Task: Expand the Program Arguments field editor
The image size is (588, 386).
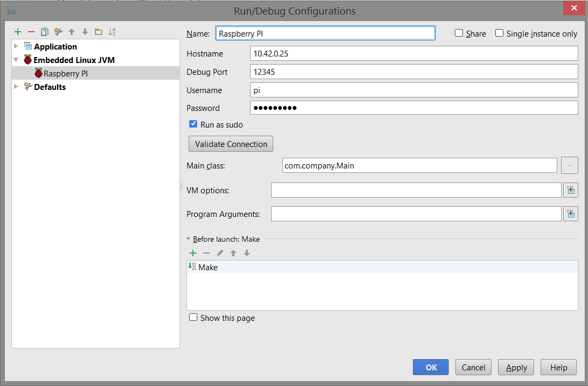Action: (571, 214)
